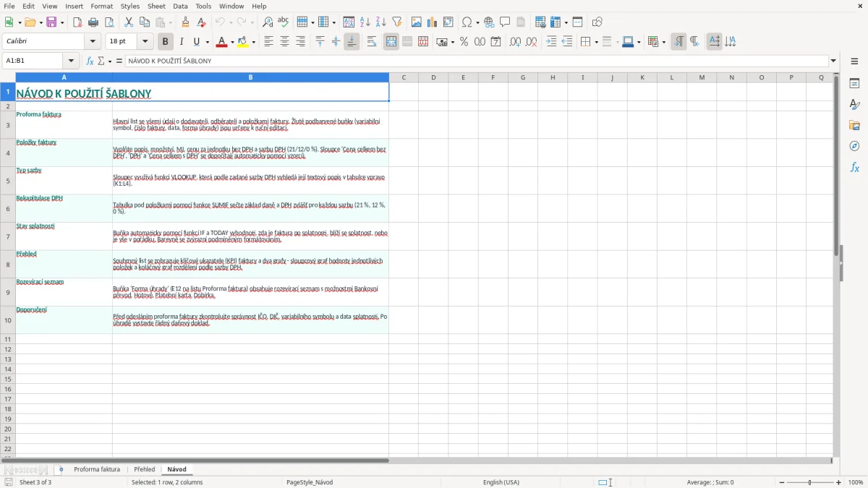
Task: Open Sidebar Styles icon
Action: 854,105
